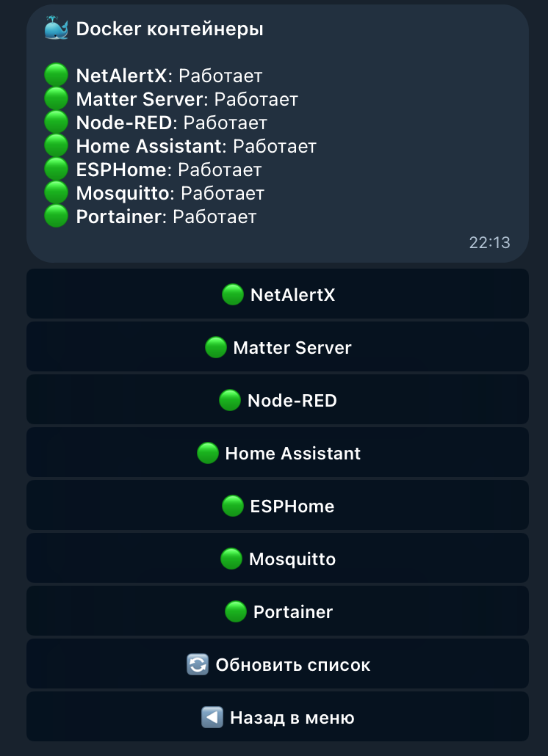Screen dimensions: 548x756
Task: Go back with Назад в меню
Action: (x=278, y=716)
